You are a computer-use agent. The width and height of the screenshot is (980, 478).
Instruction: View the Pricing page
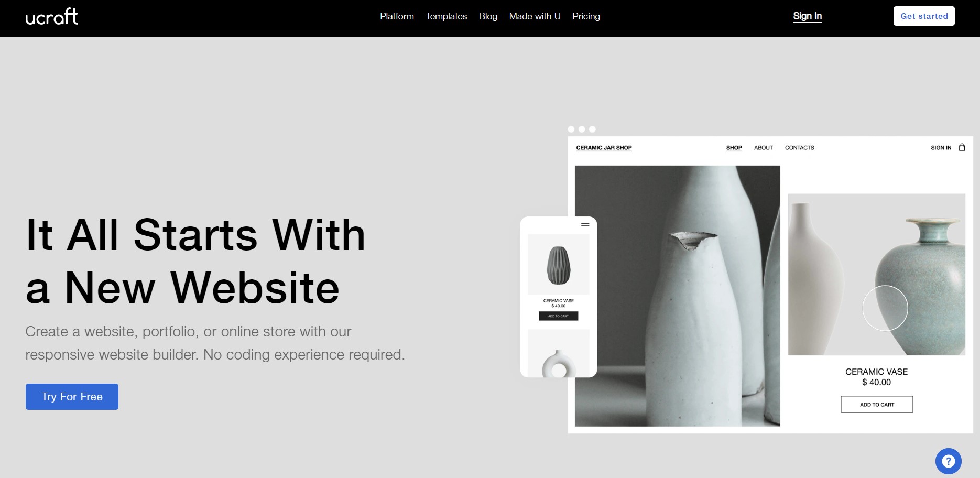click(x=586, y=16)
